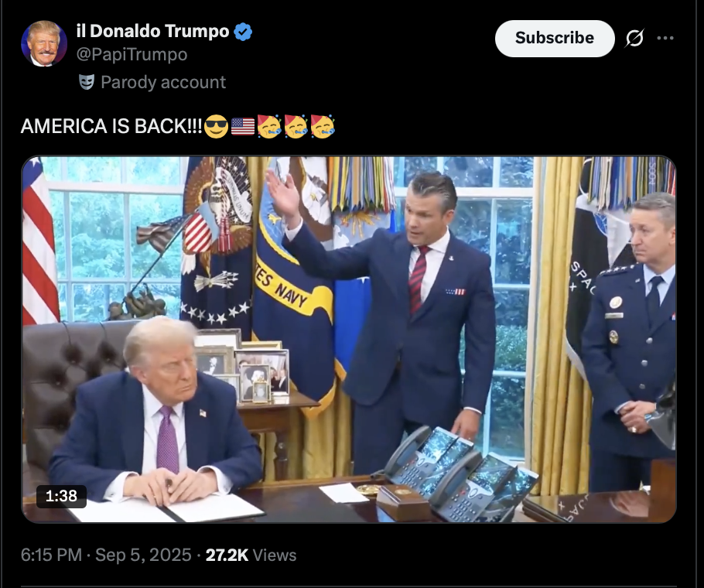704x588 pixels.
Task: Open the @PapiTrumpo handle link
Action: click(x=132, y=55)
